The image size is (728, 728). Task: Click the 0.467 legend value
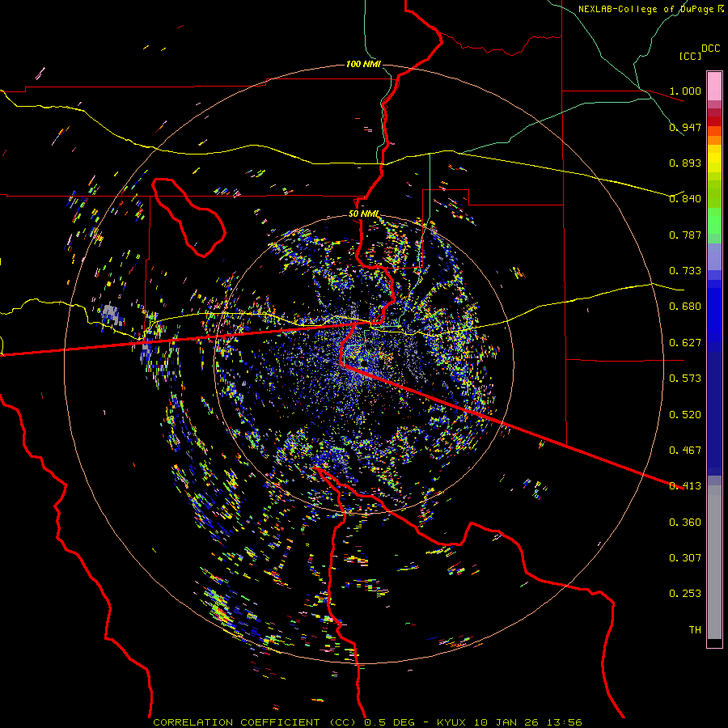pos(685,451)
